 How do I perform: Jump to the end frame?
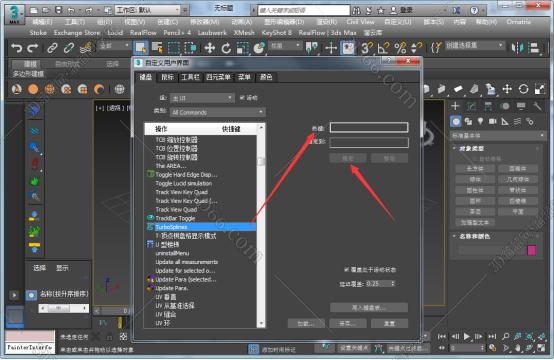tap(492, 337)
